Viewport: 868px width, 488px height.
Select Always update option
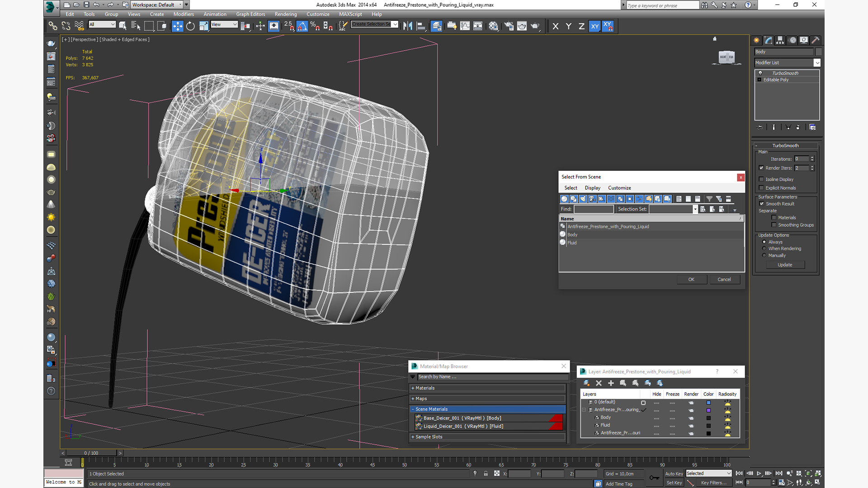click(764, 242)
